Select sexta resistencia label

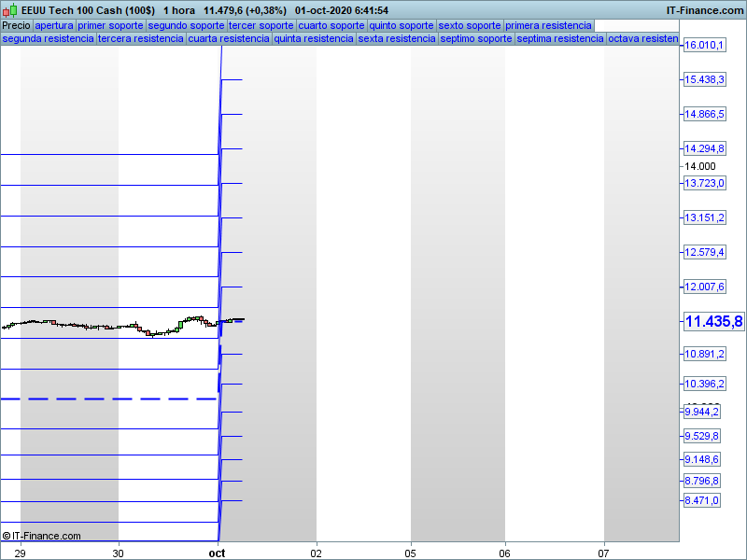(x=397, y=38)
